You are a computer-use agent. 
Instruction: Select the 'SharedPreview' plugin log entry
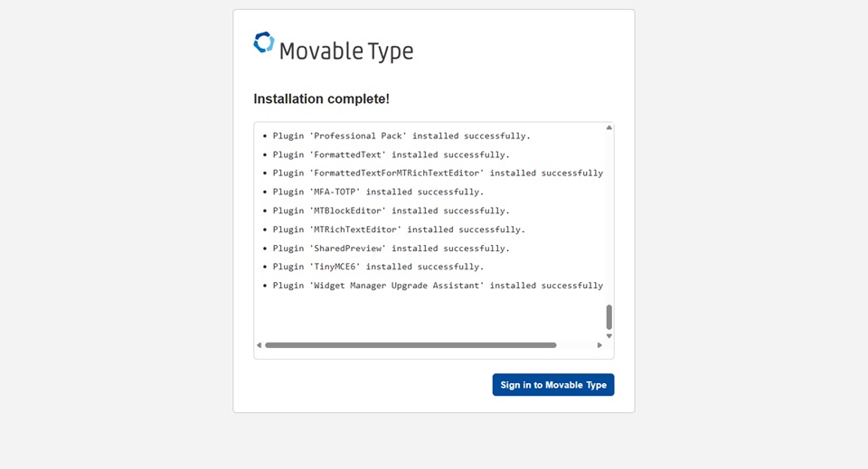pos(391,249)
